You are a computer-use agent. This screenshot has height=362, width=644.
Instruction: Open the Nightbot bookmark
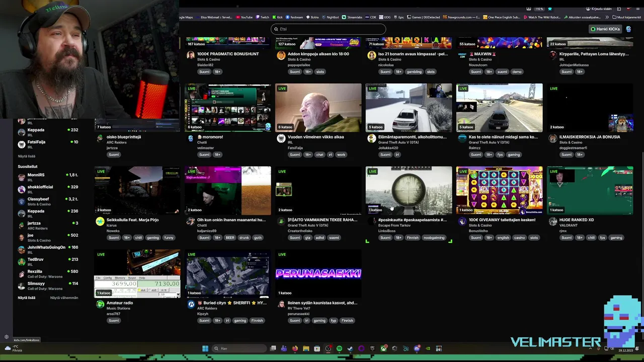pos(331,17)
